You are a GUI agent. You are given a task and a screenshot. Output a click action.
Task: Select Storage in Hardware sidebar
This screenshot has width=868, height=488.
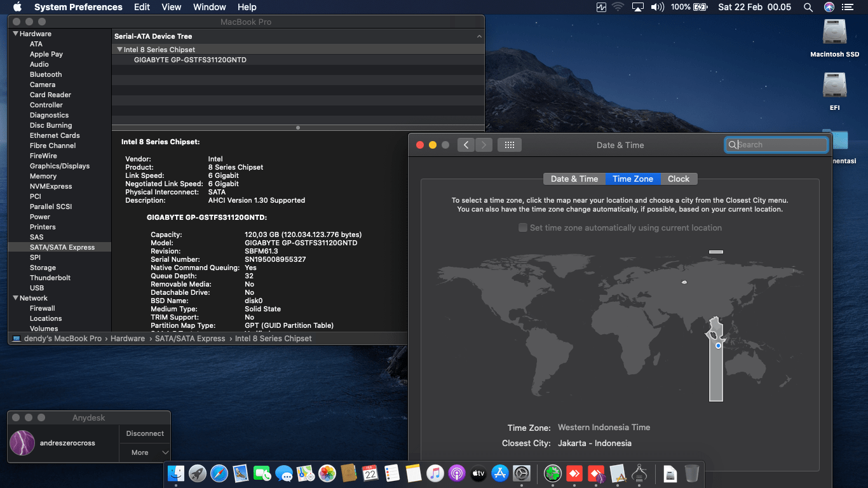click(x=43, y=268)
